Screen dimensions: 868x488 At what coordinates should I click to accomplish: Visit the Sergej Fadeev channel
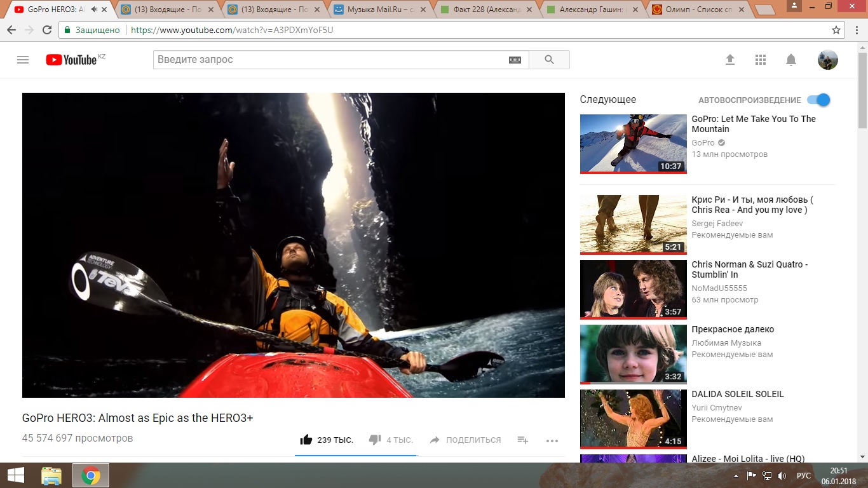[717, 224]
